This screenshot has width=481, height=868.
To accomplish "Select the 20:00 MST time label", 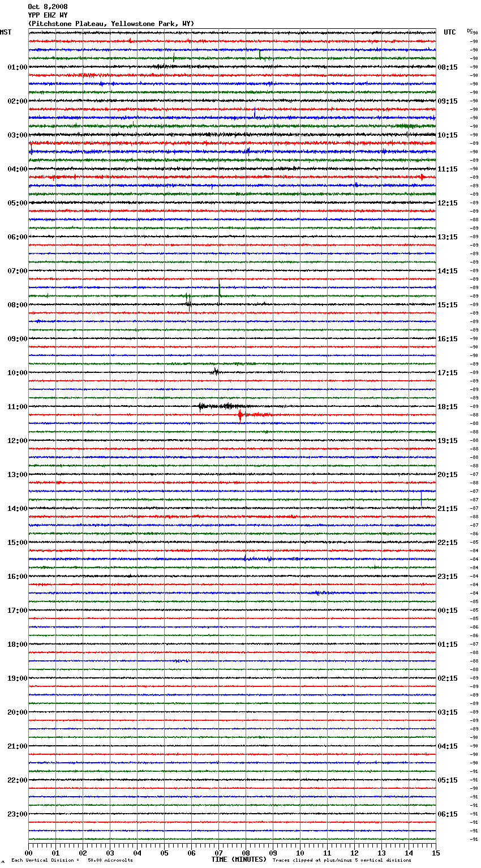I will pyautogui.click(x=18, y=712).
